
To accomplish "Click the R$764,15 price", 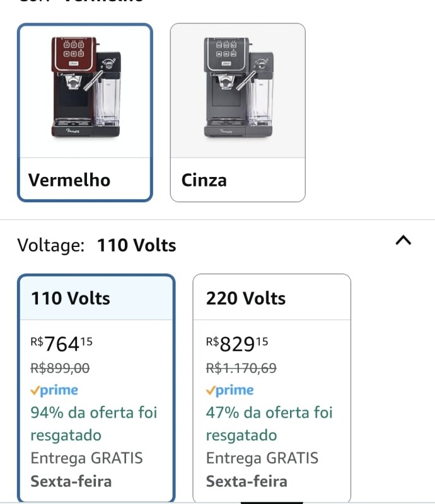I will click(62, 344).
